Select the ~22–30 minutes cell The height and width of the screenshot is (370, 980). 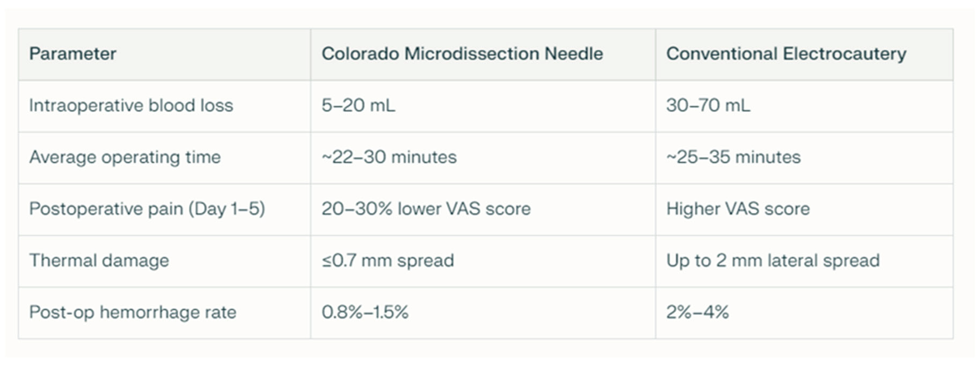click(389, 157)
